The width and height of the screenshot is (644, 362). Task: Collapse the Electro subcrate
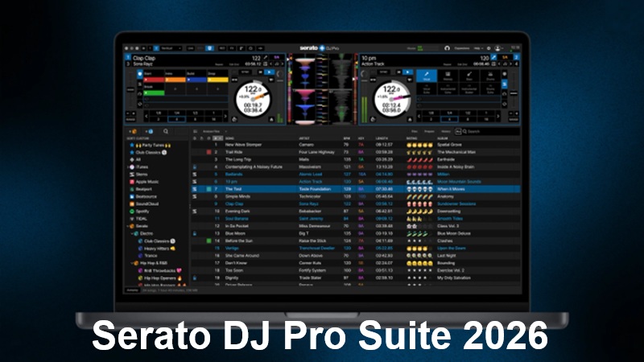[132, 233]
